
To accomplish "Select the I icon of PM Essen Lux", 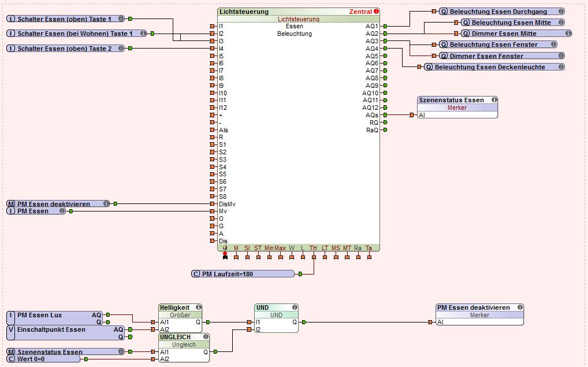I will click(11, 318).
